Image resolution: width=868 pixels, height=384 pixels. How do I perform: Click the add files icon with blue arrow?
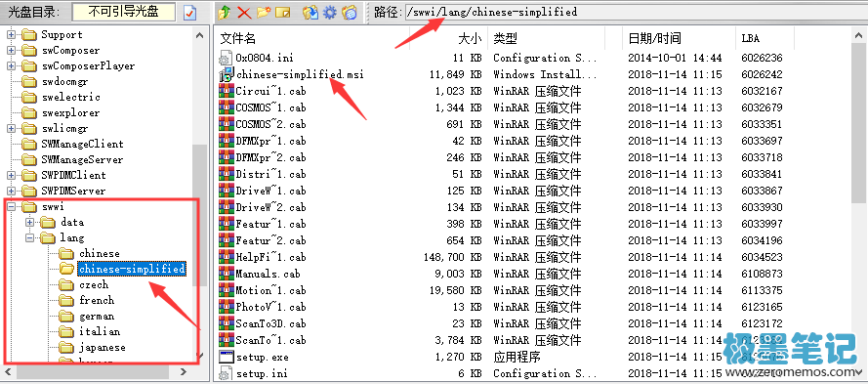(x=310, y=12)
